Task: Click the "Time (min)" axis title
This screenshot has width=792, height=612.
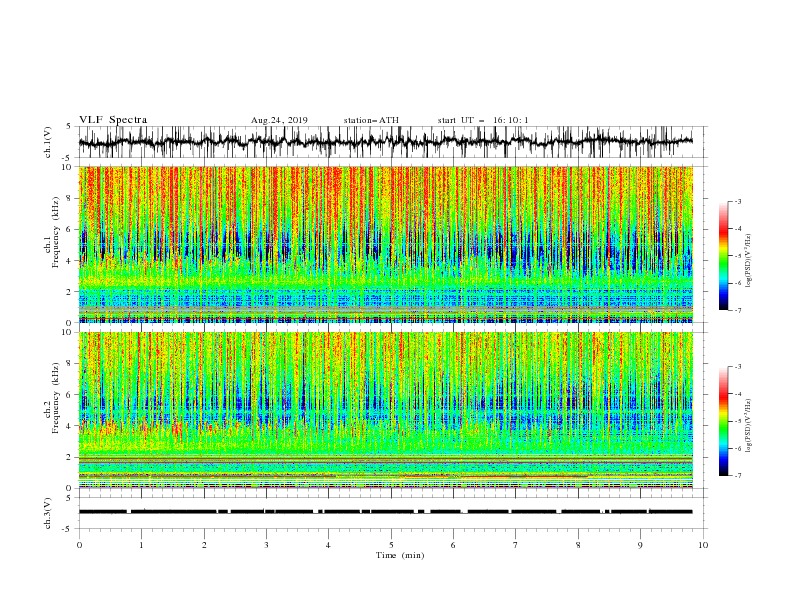Action: coord(400,555)
